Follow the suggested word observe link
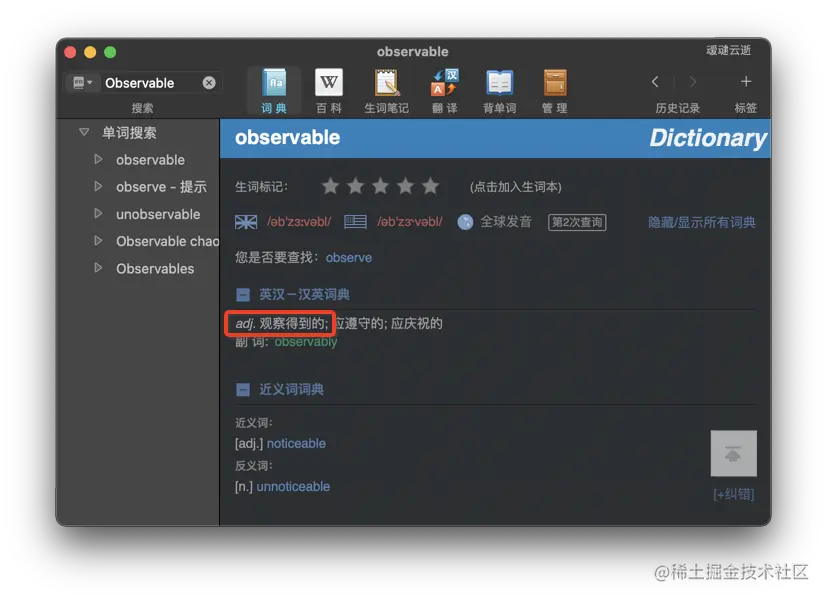This screenshot has height=600, width=827. pos(349,257)
